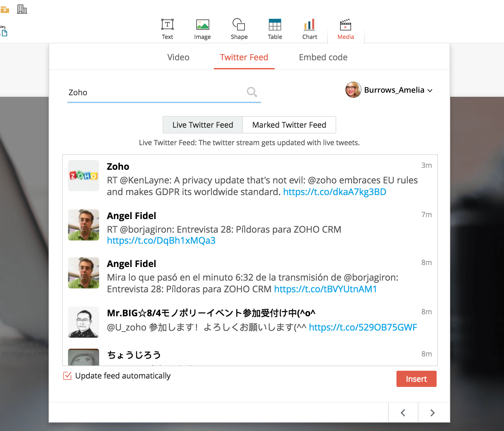This screenshot has height=431, width=504.
Task: Select the Text insert tool
Action: pos(167,29)
